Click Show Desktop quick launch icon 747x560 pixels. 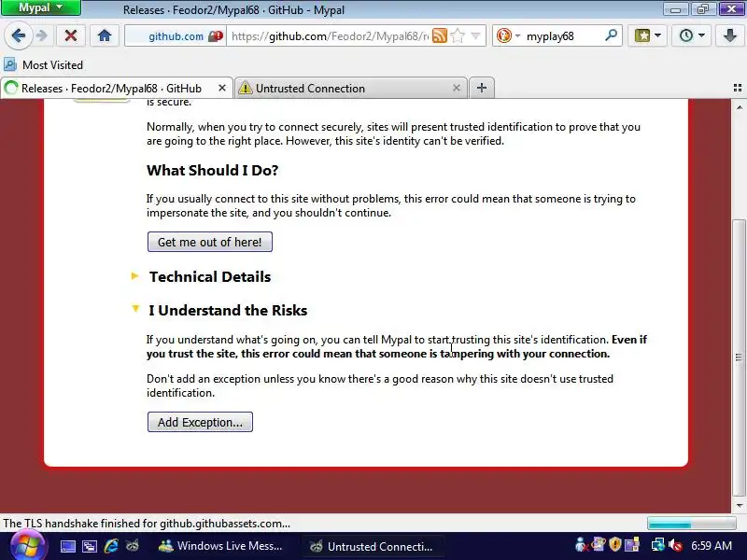click(x=67, y=546)
